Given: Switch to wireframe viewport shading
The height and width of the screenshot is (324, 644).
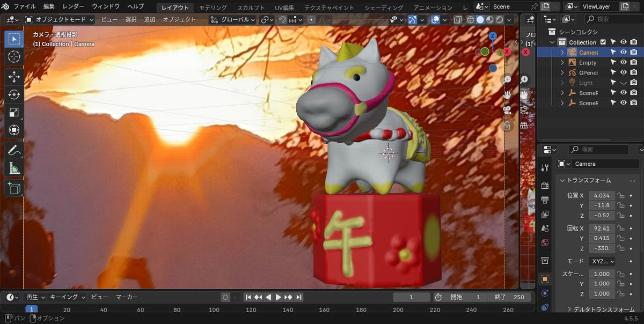Looking at the screenshot, I should point(471,19).
